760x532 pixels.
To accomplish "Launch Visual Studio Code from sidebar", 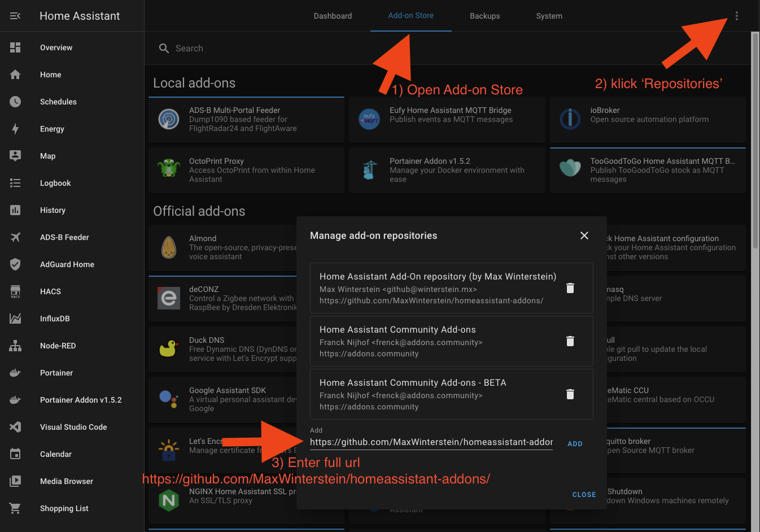I will pyautogui.click(x=73, y=427).
